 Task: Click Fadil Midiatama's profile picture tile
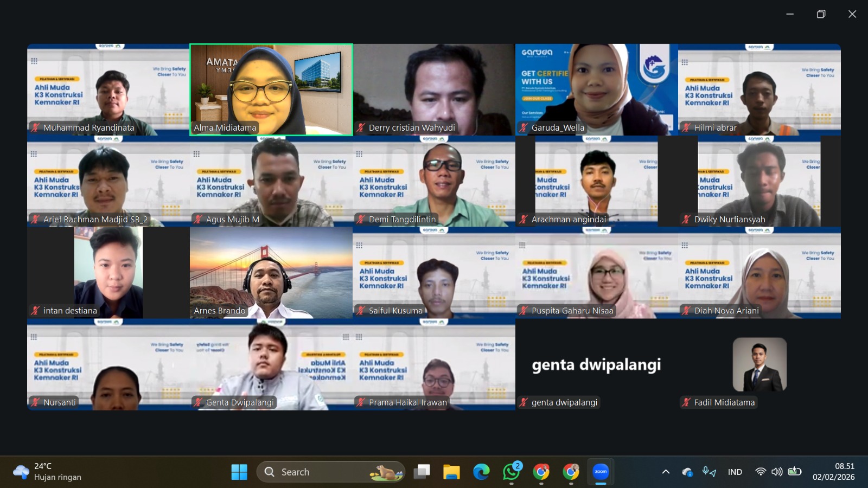[759, 364]
